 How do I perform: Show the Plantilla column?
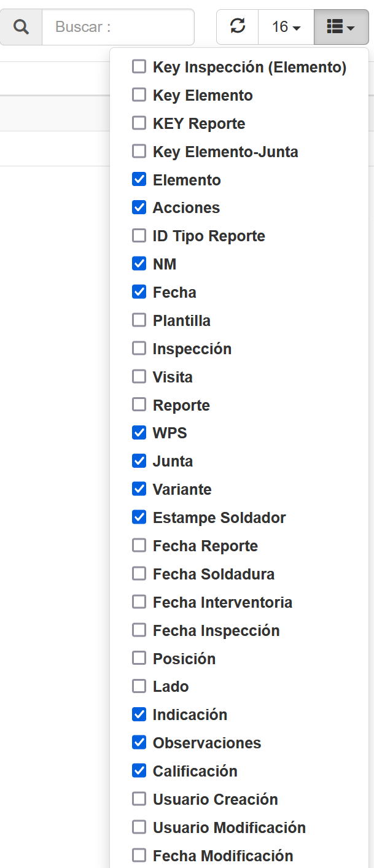tap(139, 320)
